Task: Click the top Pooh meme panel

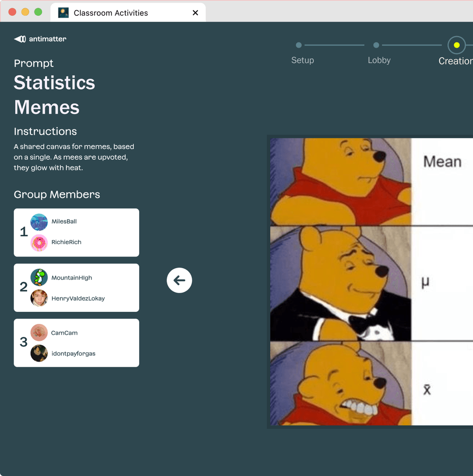Action: [x=340, y=182]
